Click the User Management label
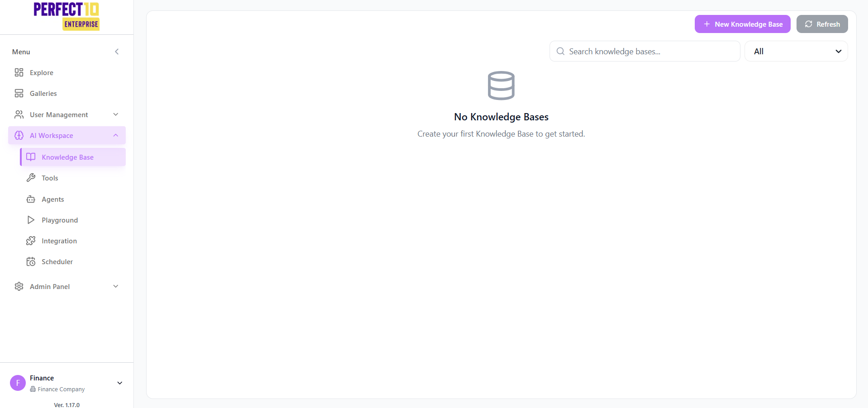 point(59,114)
